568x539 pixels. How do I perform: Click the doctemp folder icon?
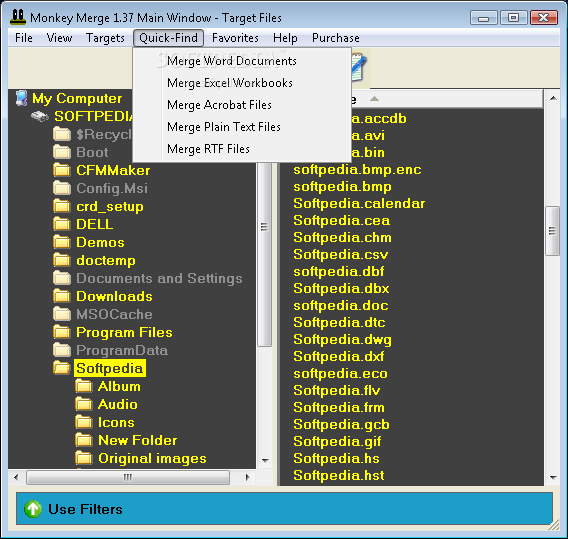click(x=62, y=260)
